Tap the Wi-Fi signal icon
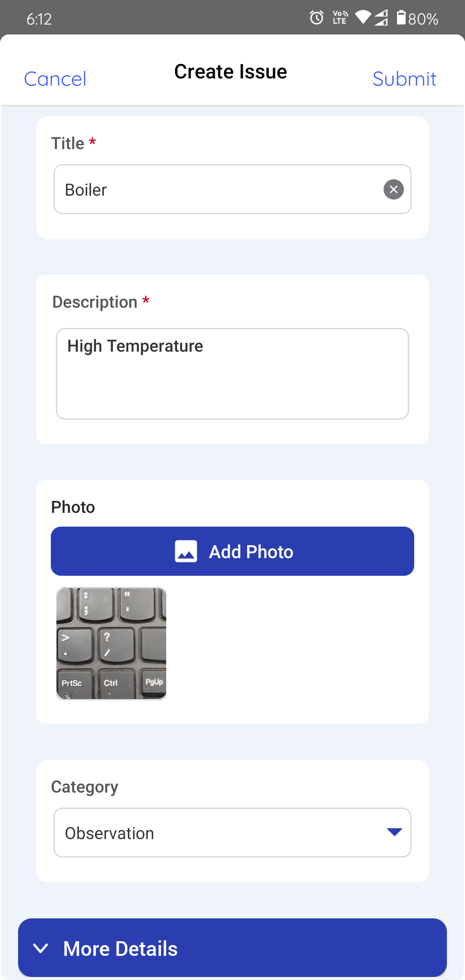Image resolution: width=465 pixels, height=980 pixels. (x=363, y=18)
